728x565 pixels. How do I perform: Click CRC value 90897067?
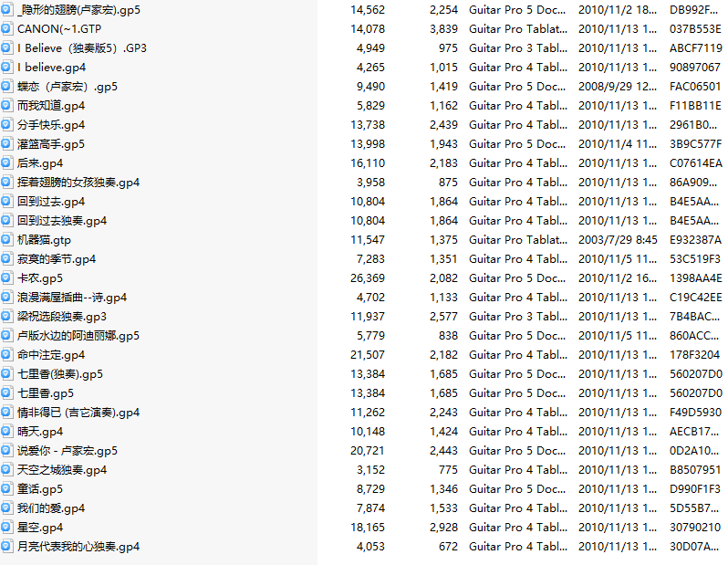(x=695, y=68)
